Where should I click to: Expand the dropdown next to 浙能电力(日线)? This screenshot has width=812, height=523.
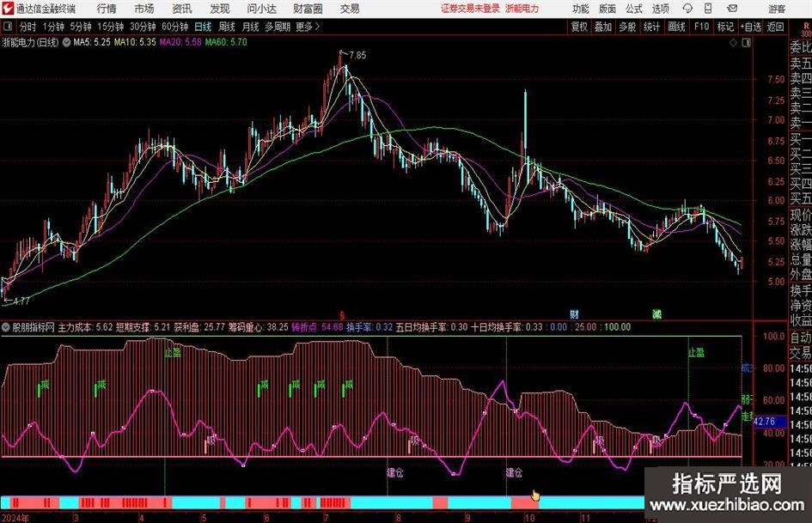(66, 42)
